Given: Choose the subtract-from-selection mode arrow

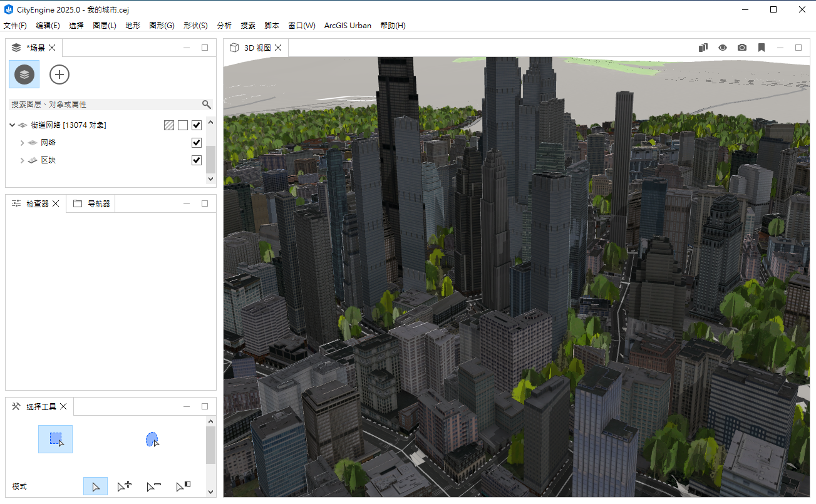Looking at the screenshot, I should point(153,486).
